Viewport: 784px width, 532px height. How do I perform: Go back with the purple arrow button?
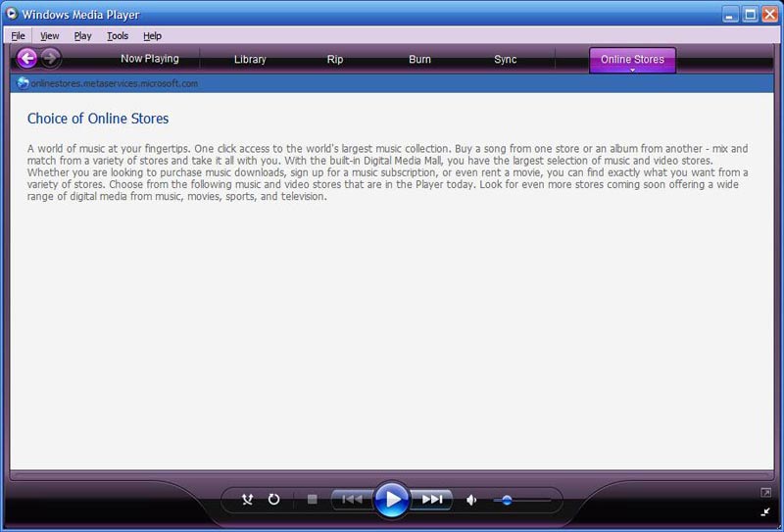pyautogui.click(x=27, y=59)
